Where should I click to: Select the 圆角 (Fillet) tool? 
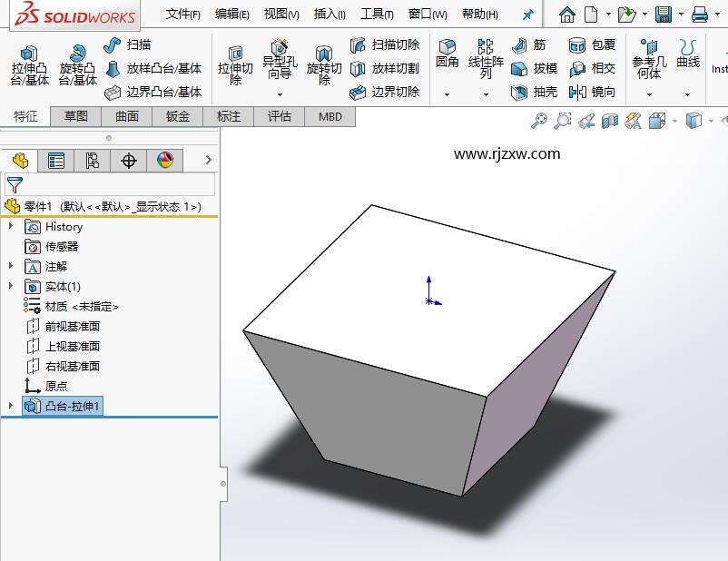tap(447, 51)
